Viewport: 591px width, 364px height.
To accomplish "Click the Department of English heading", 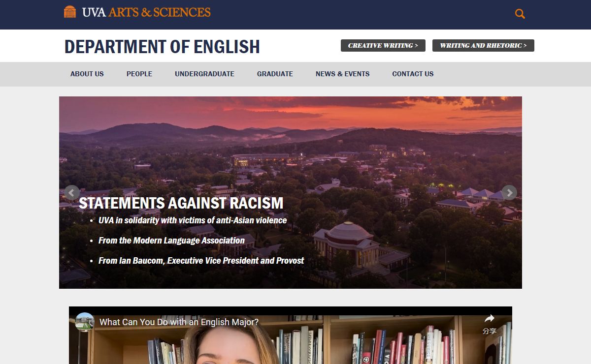I will pyautogui.click(x=162, y=47).
